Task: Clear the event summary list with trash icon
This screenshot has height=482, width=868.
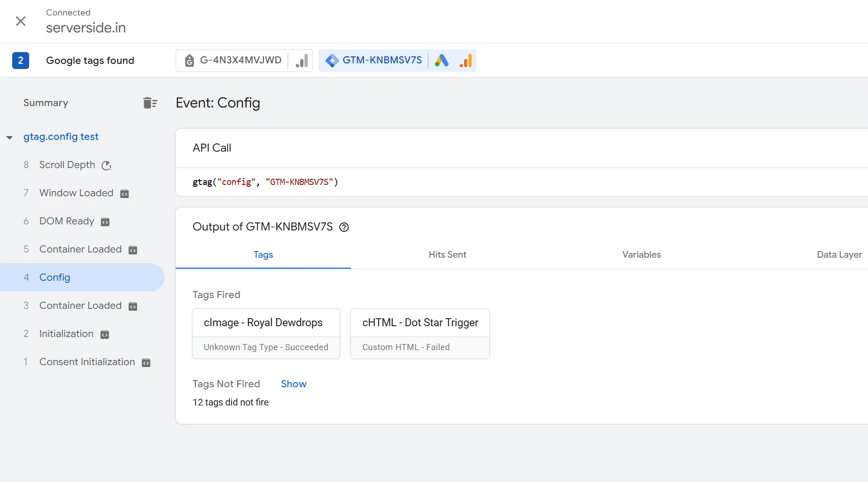Action: pyautogui.click(x=150, y=103)
